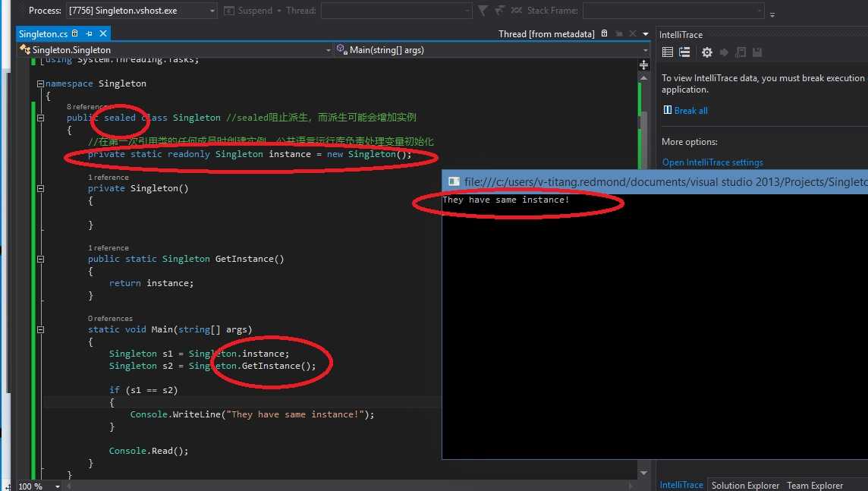Click the Suspend button in debug toolbar
868x491 pixels.
[x=248, y=11]
